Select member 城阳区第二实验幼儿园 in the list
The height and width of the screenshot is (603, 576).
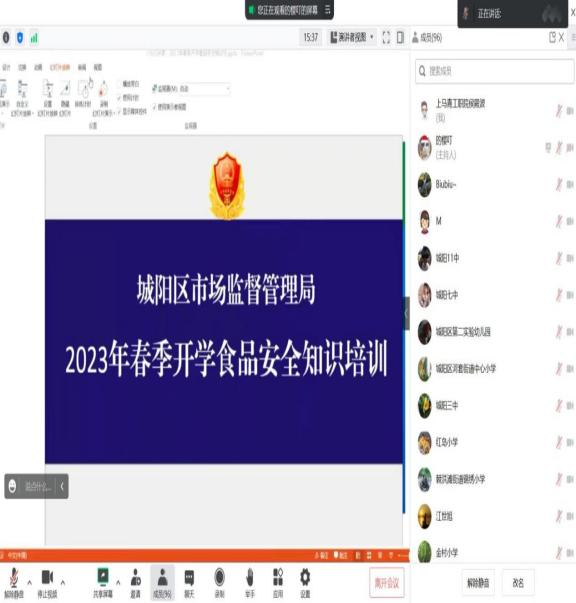click(495, 332)
